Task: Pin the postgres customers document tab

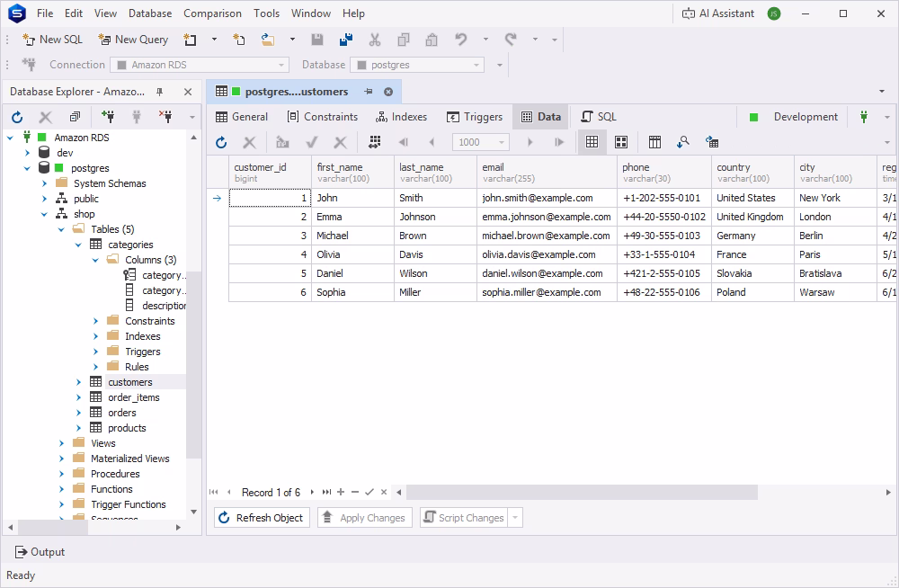Action: 368,92
